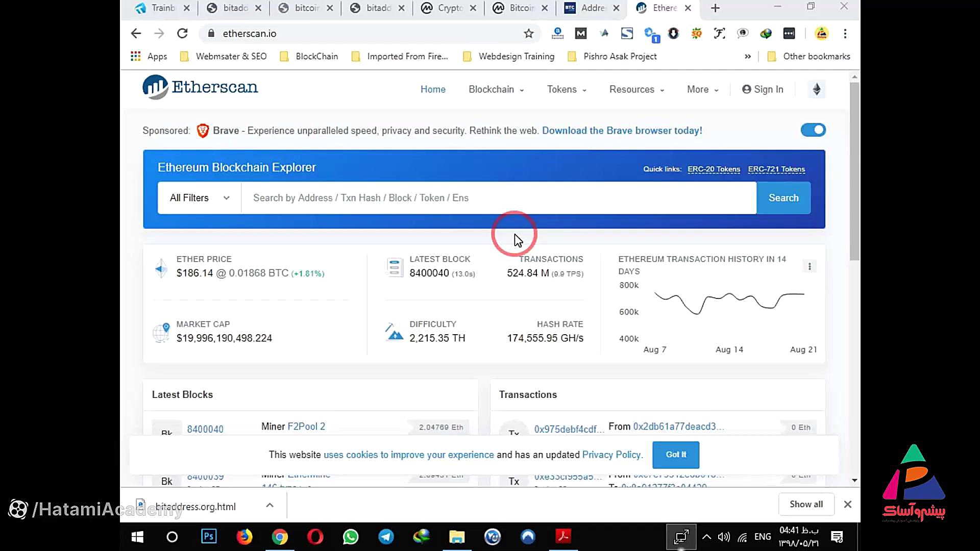Open the BlockChain bookmarks folder
Viewport: 980px width, 551px height.
pyautogui.click(x=309, y=56)
